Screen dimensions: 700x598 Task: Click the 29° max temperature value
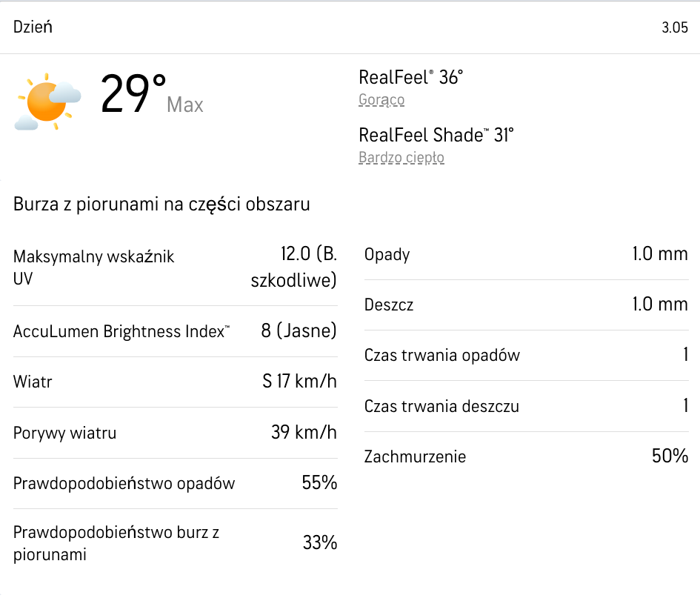tap(134, 95)
